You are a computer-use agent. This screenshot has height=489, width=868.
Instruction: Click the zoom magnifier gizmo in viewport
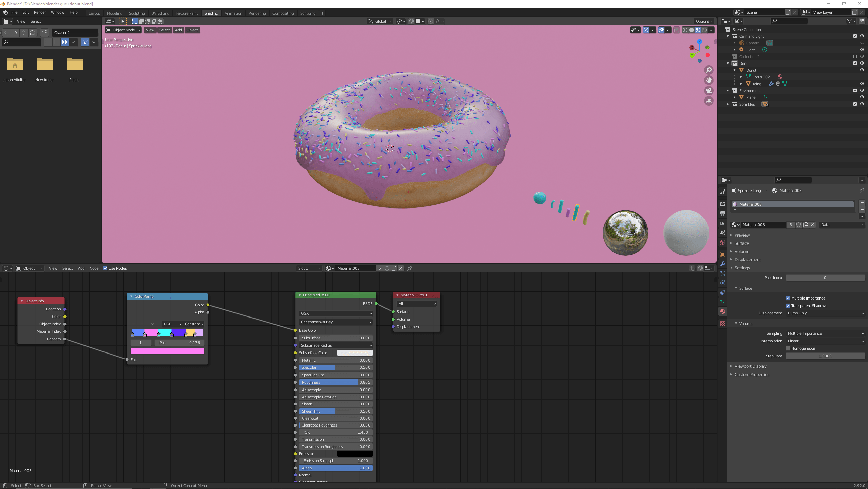(x=709, y=70)
